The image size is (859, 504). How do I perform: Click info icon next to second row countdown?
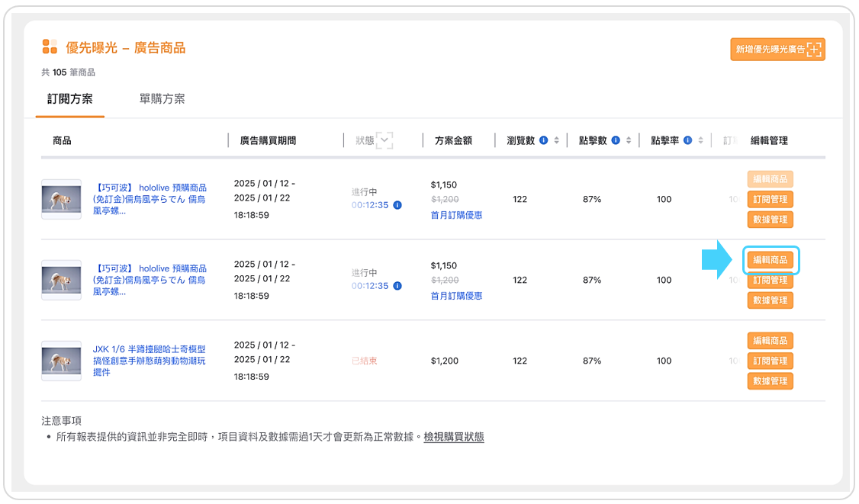point(397,286)
